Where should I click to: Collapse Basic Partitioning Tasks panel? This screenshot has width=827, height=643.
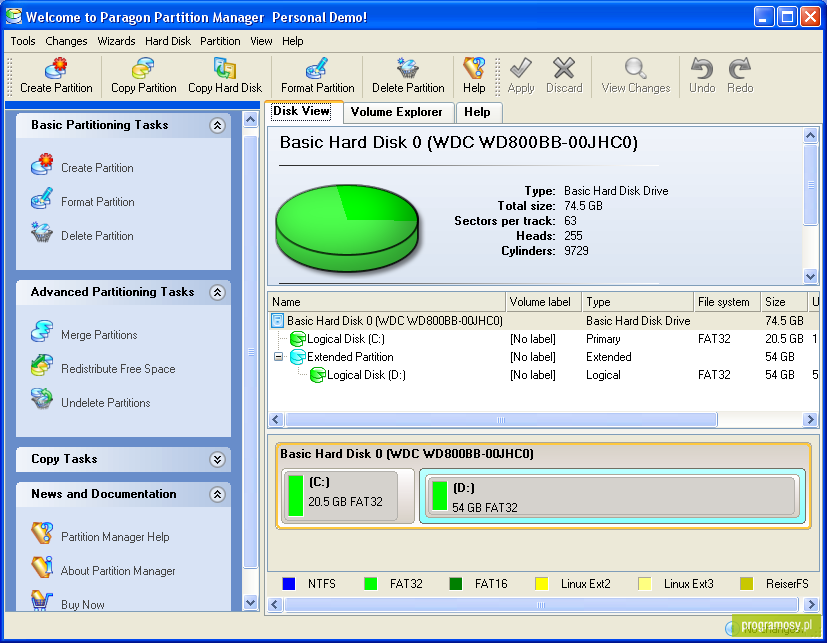pyautogui.click(x=217, y=126)
